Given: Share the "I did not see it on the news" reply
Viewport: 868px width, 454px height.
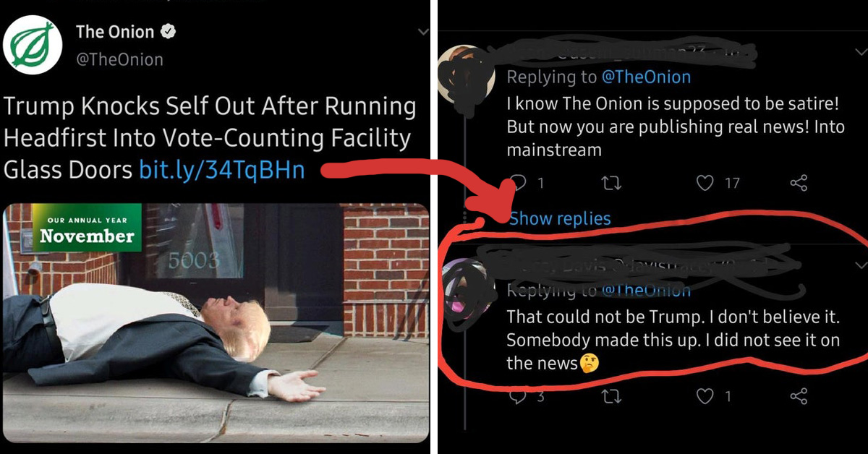Looking at the screenshot, I should coord(799,396).
